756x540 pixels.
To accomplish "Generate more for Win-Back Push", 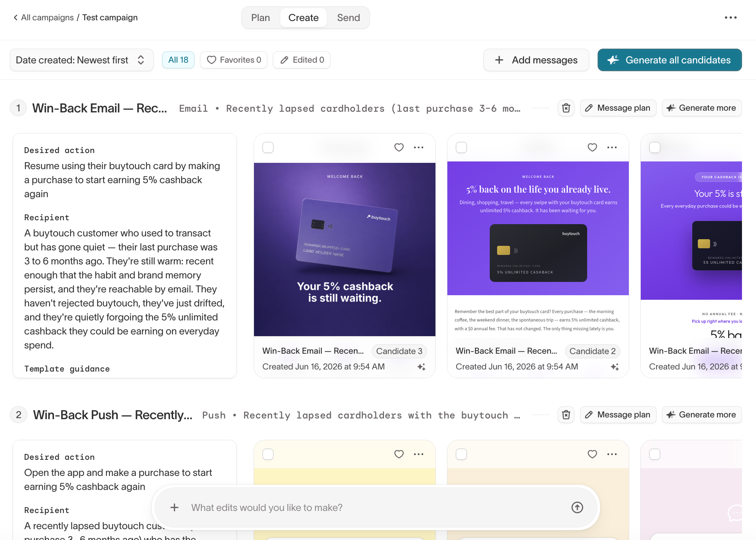I will tap(702, 415).
